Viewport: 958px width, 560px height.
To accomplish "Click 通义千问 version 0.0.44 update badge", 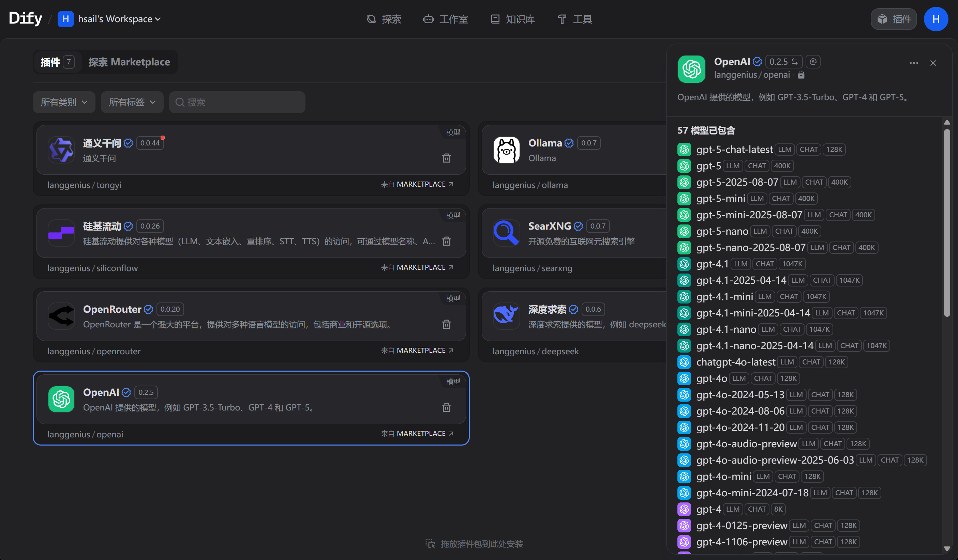I will (150, 143).
